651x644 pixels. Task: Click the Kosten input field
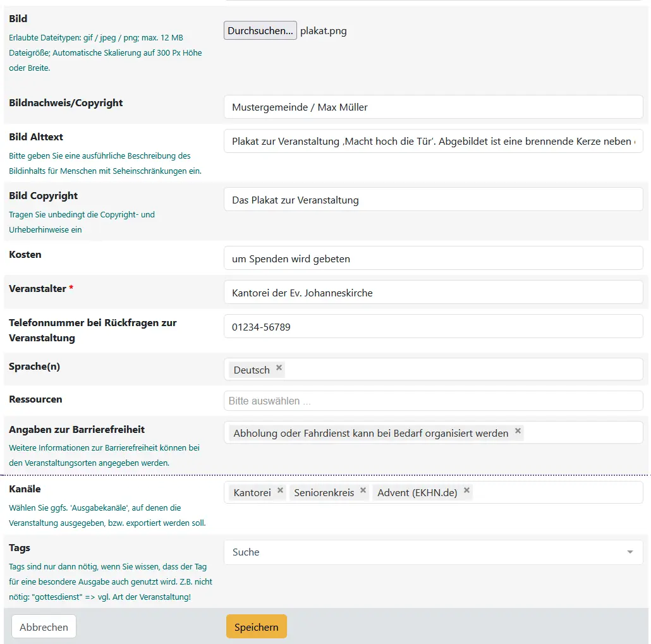433,258
